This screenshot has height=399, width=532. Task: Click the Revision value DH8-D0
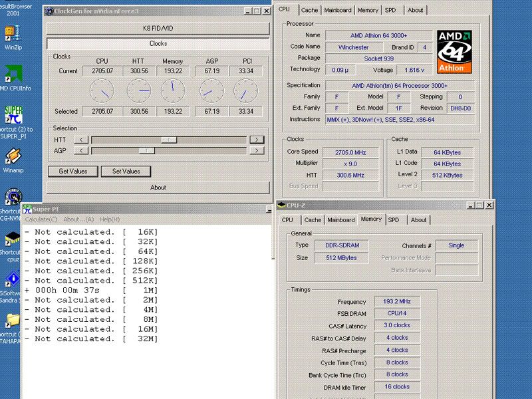pyautogui.click(x=460, y=108)
